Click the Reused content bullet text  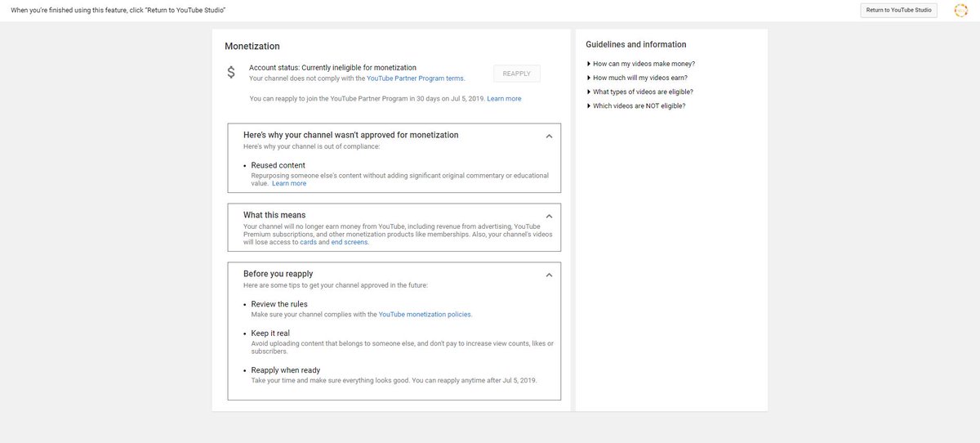278,165
